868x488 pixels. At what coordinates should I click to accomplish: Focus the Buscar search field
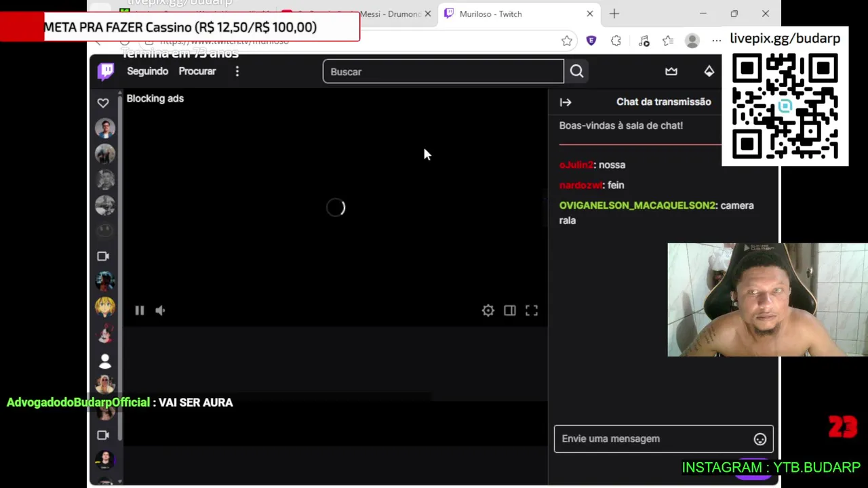(443, 71)
